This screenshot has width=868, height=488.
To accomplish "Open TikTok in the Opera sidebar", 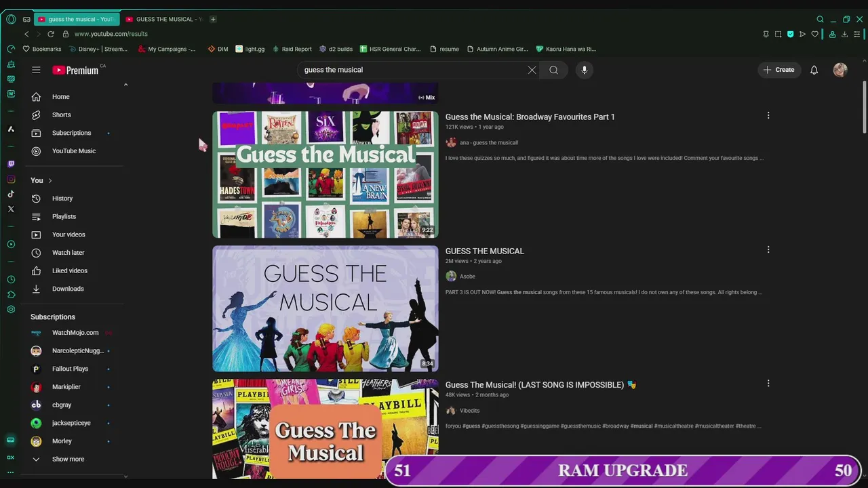I will [x=11, y=194].
